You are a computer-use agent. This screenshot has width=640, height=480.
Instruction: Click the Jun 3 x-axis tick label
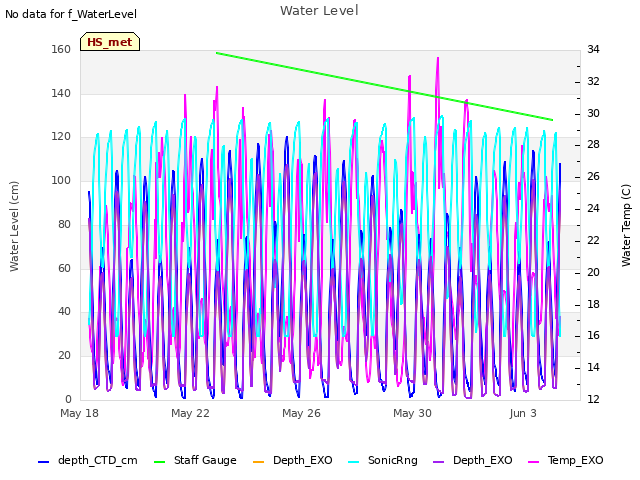523,413
